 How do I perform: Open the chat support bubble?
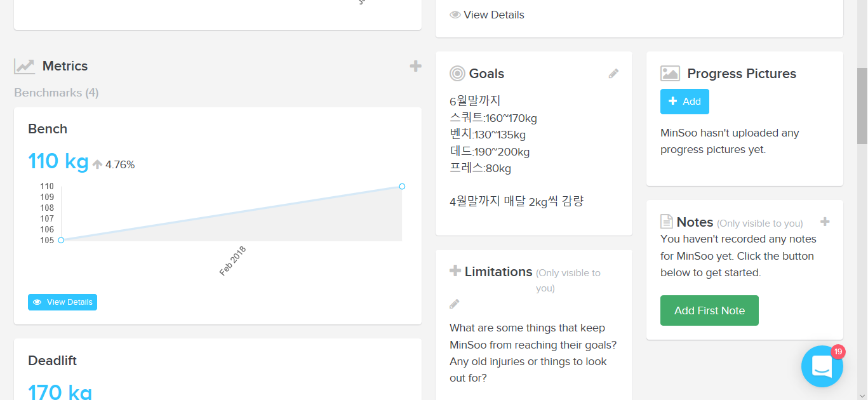(822, 366)
